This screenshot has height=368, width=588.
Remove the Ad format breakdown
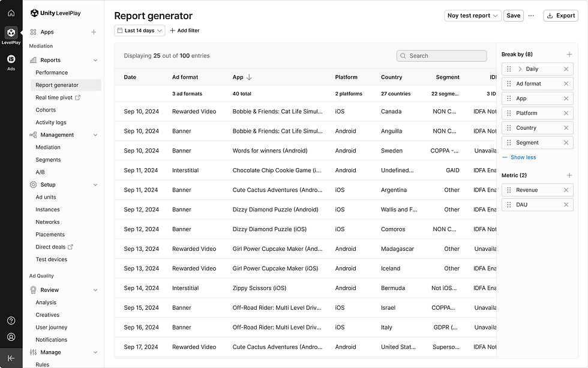pos(566,83)
